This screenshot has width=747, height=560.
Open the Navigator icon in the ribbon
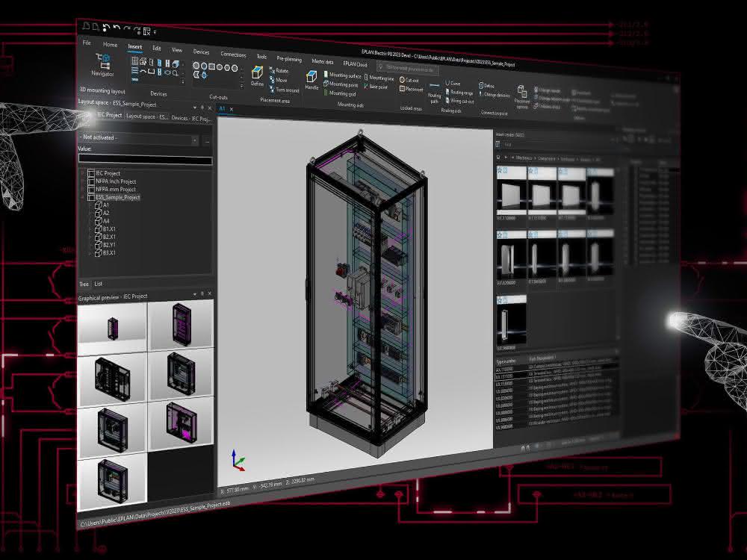point(102,66)
